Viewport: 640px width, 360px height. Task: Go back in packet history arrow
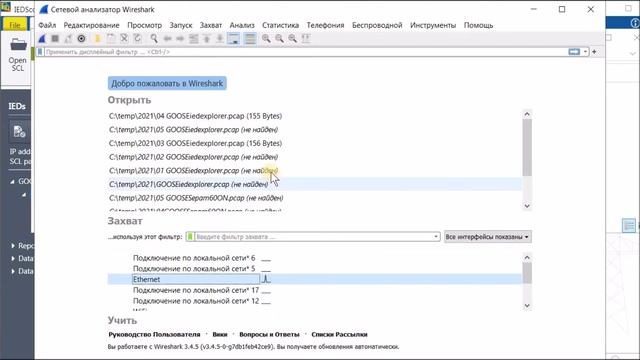click(x=167, y=38)
